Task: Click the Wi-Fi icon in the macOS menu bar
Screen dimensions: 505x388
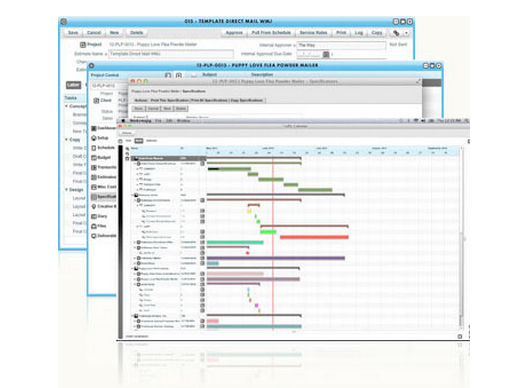Action: coord(416,121)
